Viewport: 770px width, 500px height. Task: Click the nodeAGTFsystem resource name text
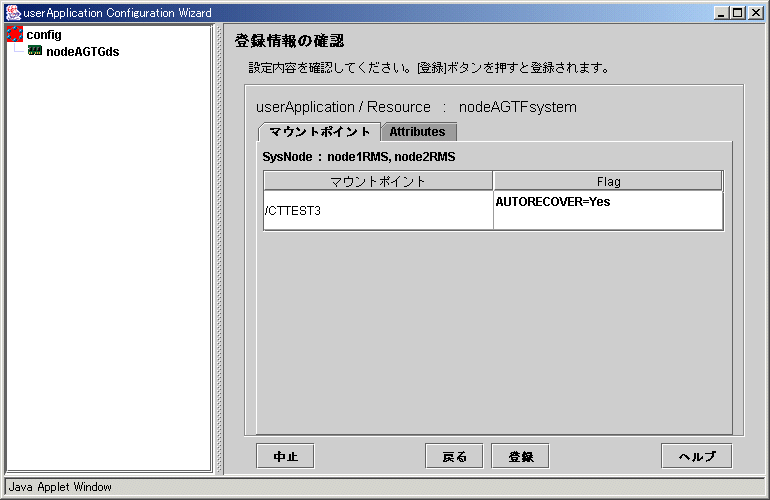[x=518, y=107]
